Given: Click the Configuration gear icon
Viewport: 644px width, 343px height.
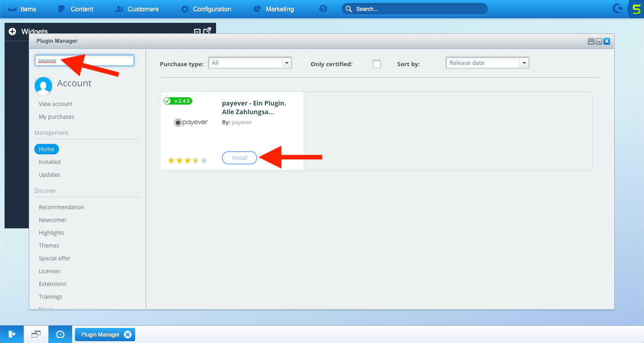Looking at the screenshot, I should coord(185,9).
